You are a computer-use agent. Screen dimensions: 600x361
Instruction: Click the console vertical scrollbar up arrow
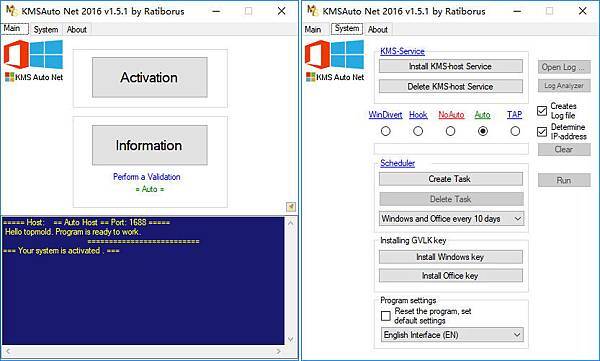point(291,222)
